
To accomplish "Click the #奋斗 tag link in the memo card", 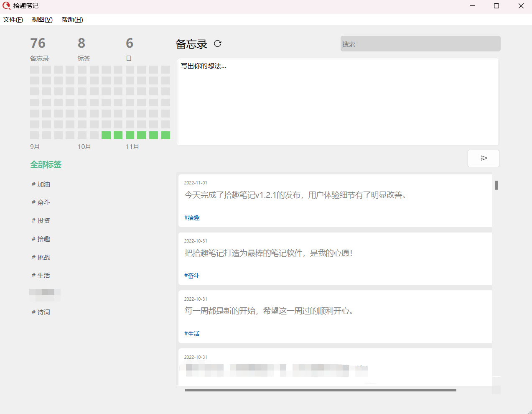I will [x=192, y=276].
